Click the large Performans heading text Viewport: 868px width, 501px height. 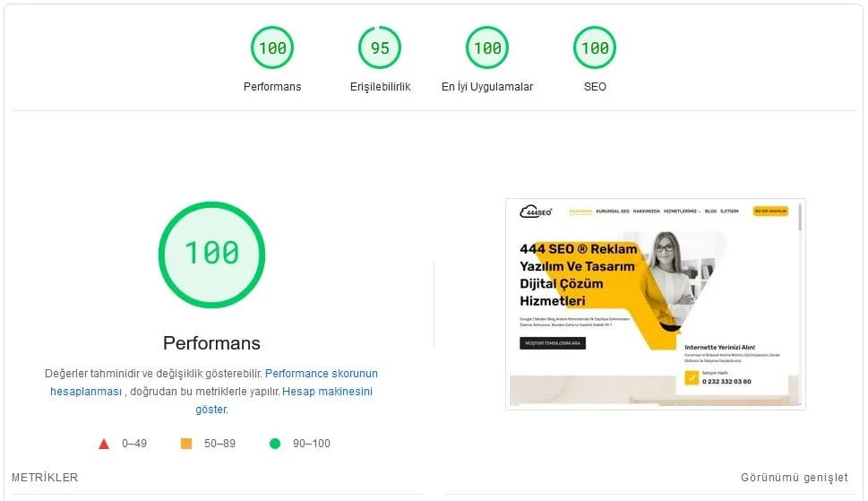(211, 343)
